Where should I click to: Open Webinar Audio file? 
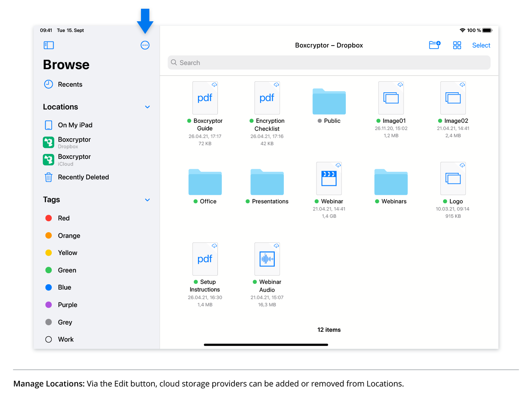(267, 259)
